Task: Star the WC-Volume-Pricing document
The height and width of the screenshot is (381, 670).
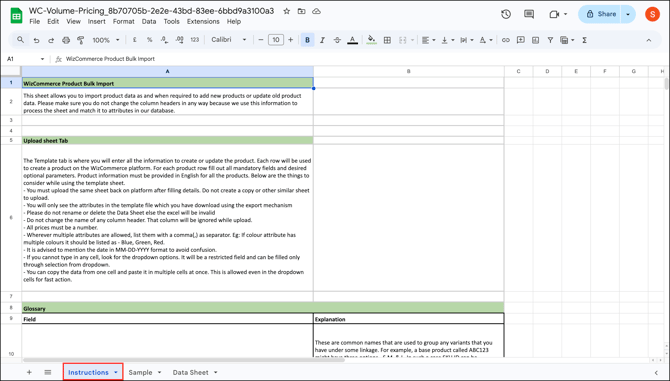Action: click(287, 11)
